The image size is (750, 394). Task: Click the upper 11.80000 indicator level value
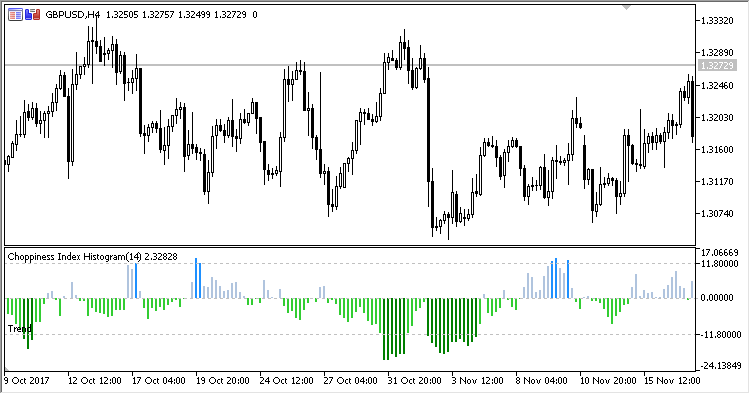click(x=719, y=263)
